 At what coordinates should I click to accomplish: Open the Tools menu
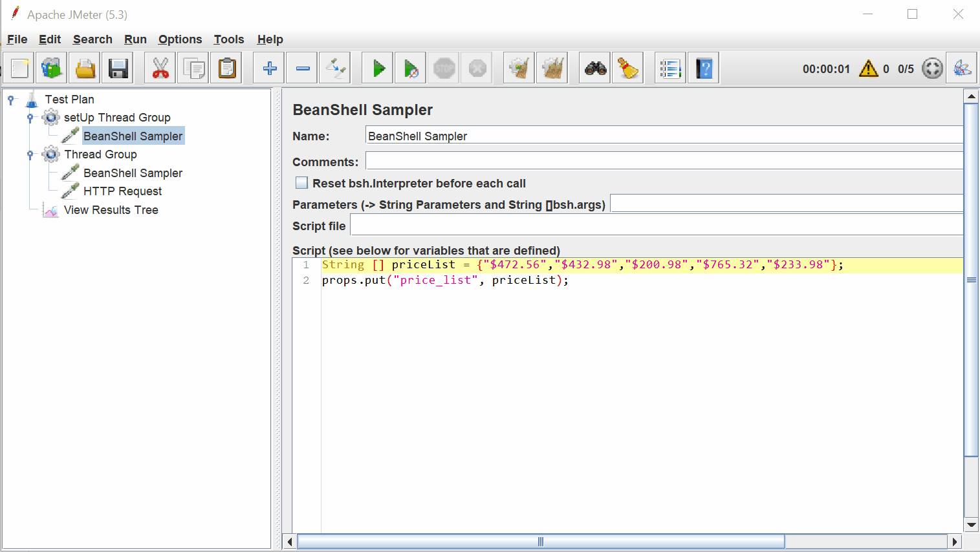pos(229,39)
